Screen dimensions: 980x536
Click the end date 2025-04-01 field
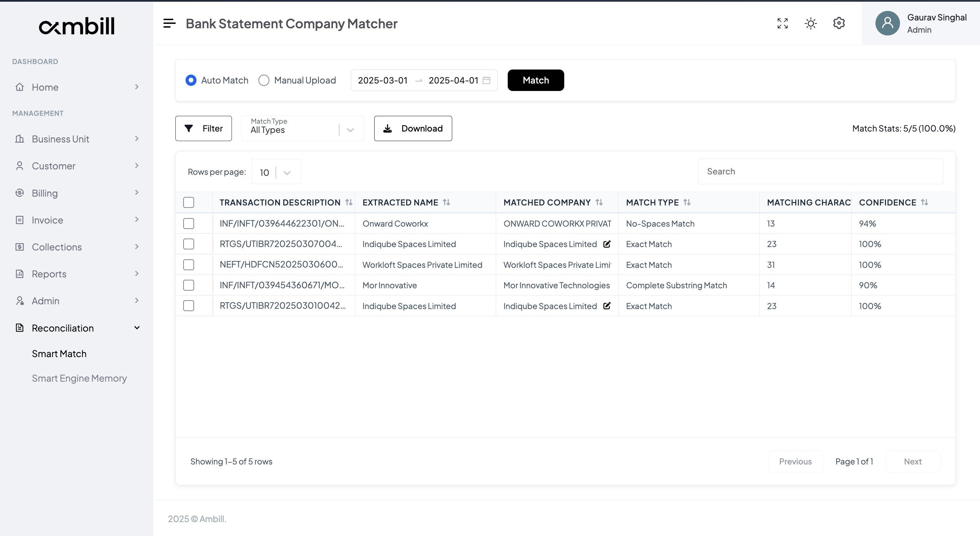[x=454, y=80]
